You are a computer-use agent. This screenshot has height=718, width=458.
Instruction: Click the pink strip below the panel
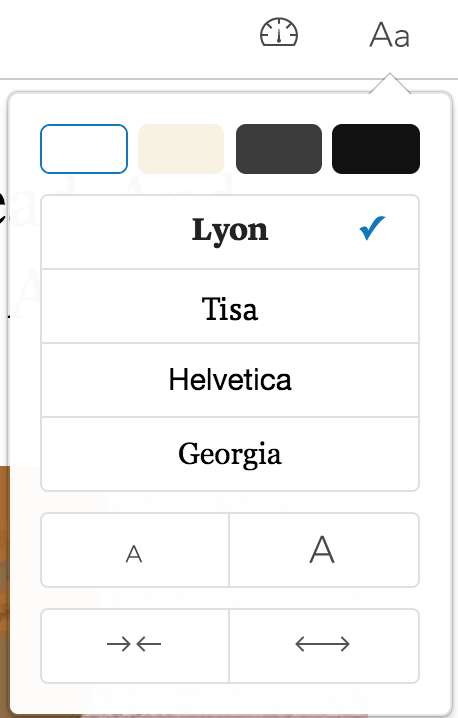[x=227, y=716]
